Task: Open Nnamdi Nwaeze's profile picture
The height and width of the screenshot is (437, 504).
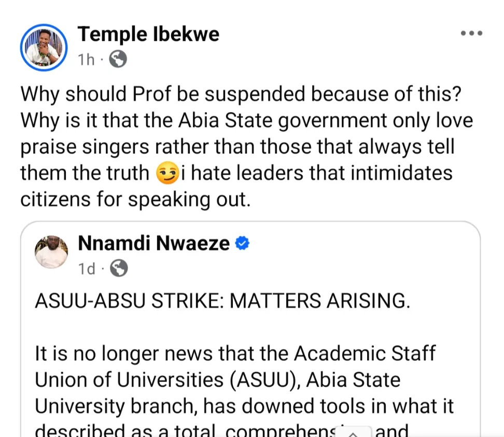Action: (x=51, y=252)
